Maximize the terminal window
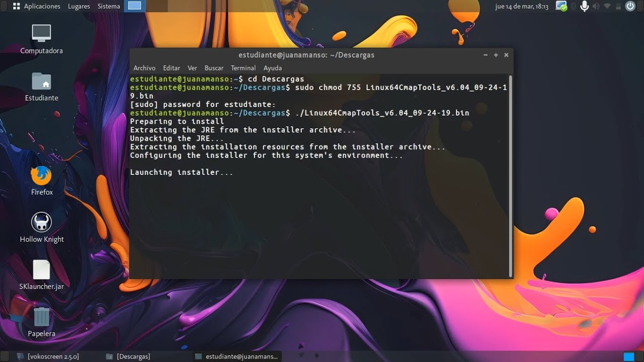The image size is (644, 362). [x=496, y=55]
